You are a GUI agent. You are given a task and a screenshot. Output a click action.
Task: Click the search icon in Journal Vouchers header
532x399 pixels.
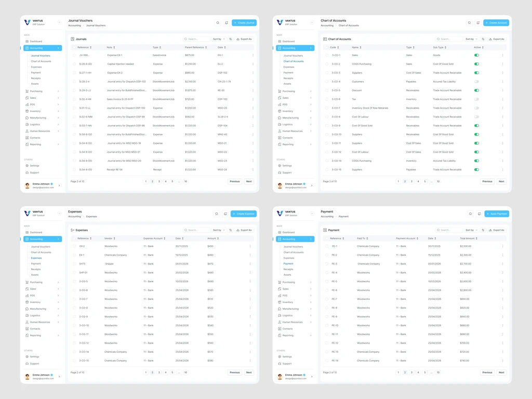coord(218,23)
